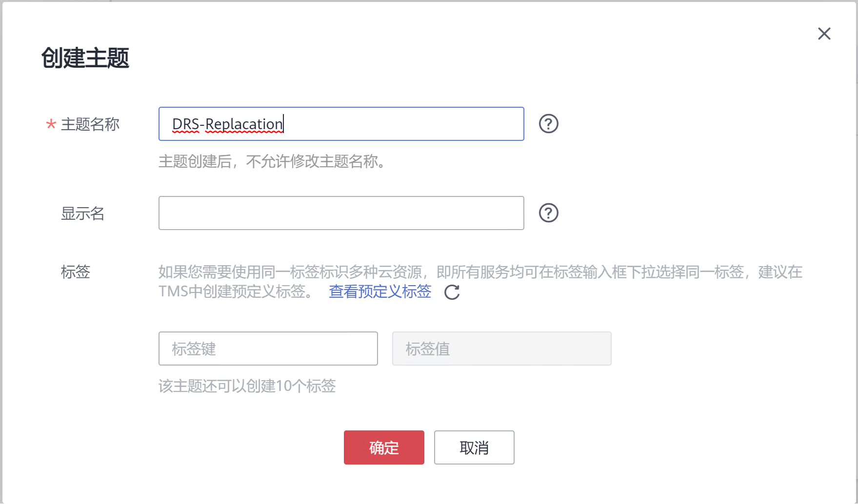Click the 主题名称 field label

click(90, 124)
